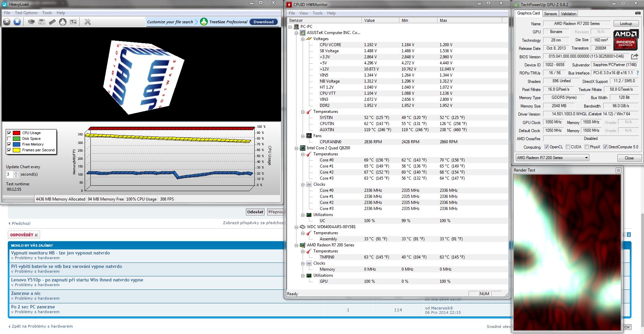Start the HeavyLoad stress test with play icon
The image size is (644, 334).
[x=7, y=22]
